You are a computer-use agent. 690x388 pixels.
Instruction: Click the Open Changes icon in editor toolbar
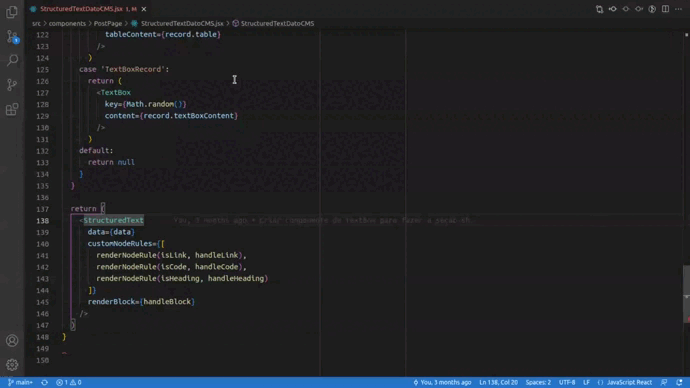pos(599,9)
